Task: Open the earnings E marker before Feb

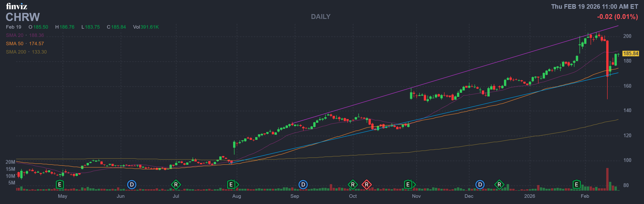Action: coord(577,185)
